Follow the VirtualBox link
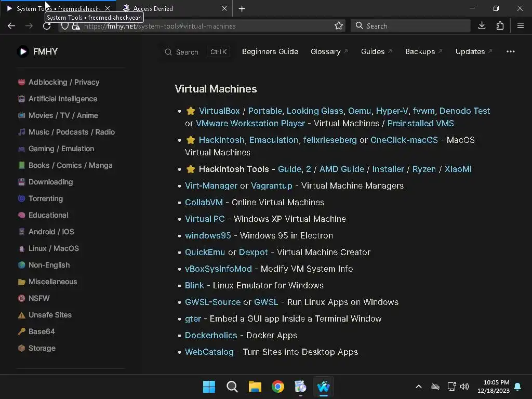532x399 pixels. [x=219, y=111]
